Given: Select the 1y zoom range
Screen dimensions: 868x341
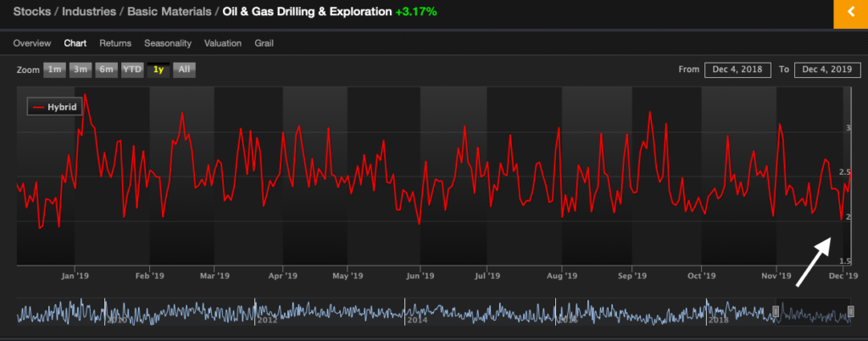Looking at the screenshot, I should click(159, 70).
